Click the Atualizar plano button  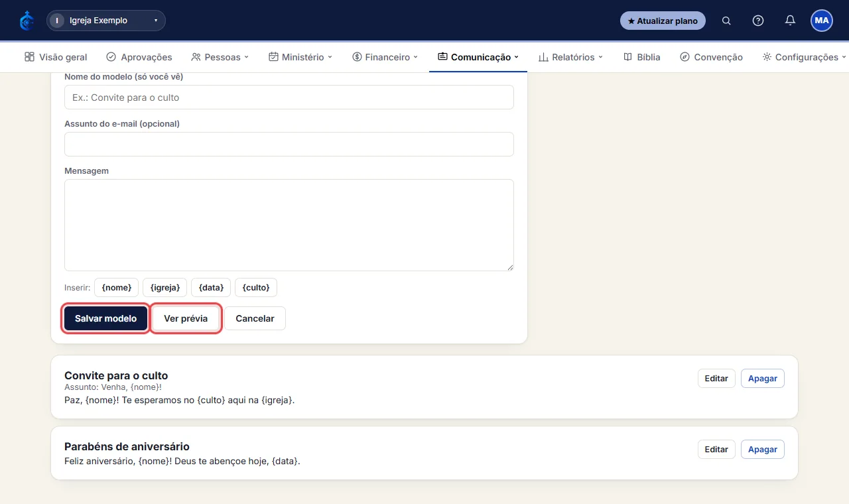(x=663, y=21)
